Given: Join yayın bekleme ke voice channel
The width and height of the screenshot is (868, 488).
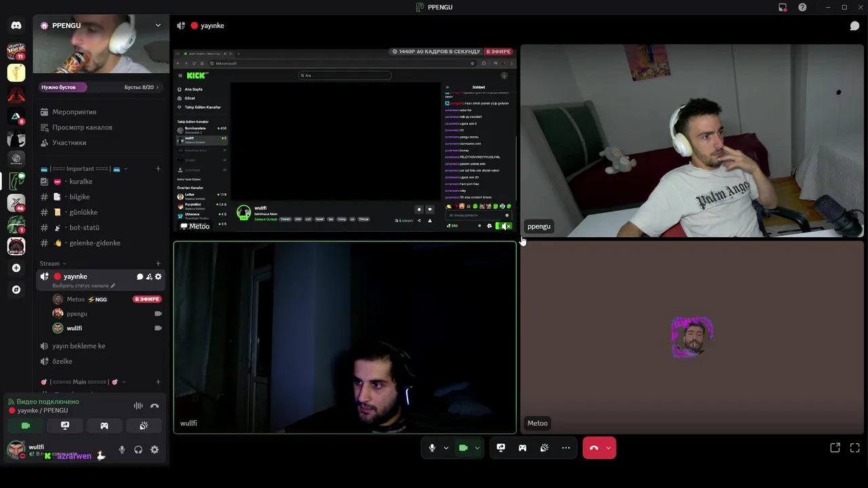Looking at the screenshot, I should (101, 346).
